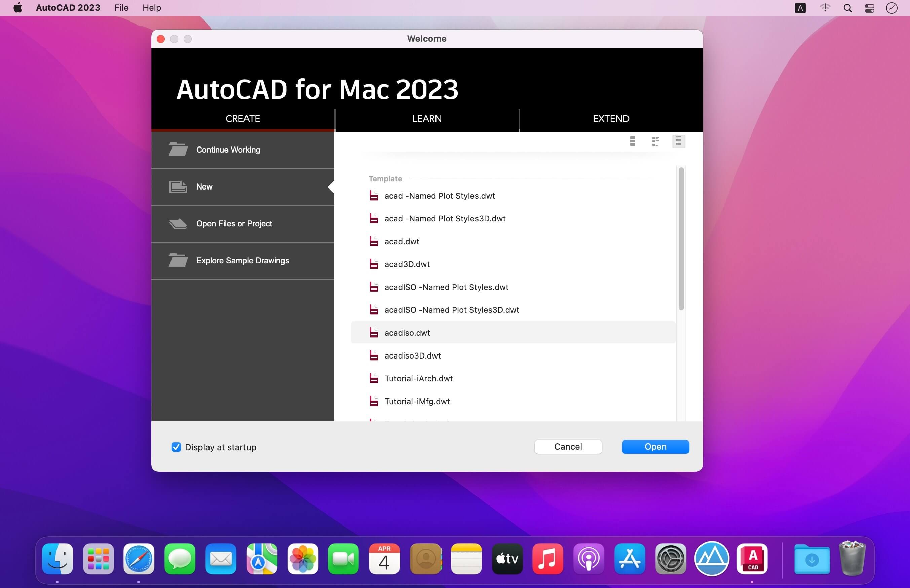Viewport: 910px width, 588px height.
Task: Click the acad.dwt template icon
Action: click(373, 241)
